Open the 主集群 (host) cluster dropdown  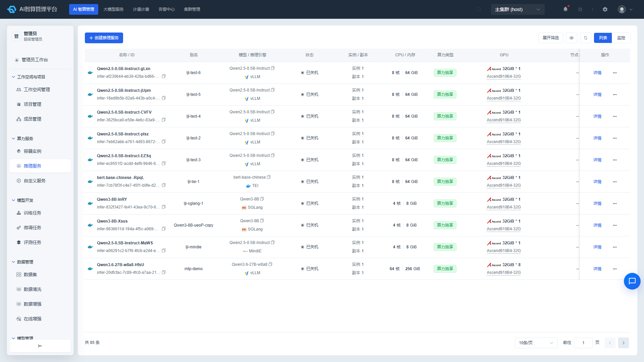tap(518, 9)
